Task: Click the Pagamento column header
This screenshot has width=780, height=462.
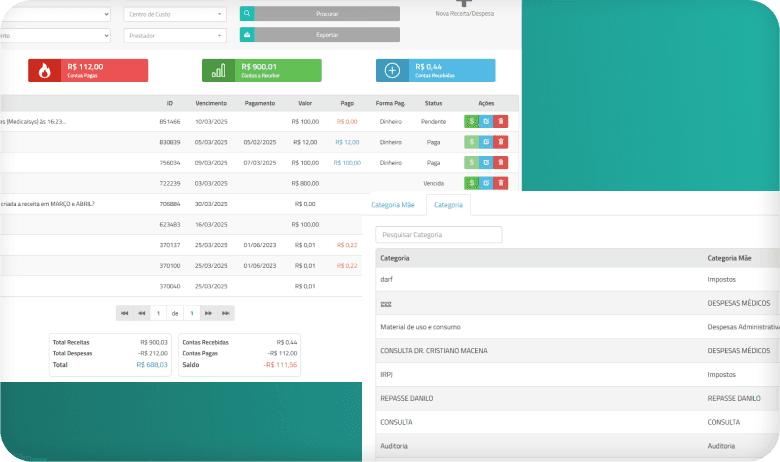Action: 260,103
